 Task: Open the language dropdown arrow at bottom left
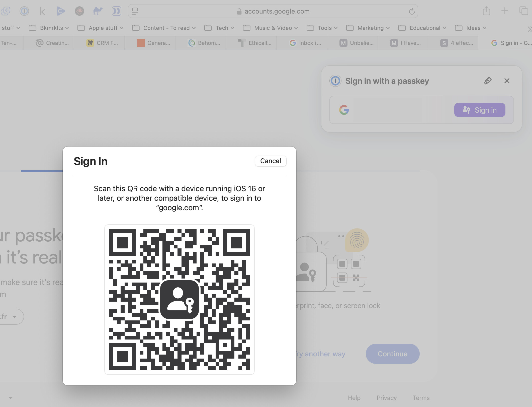(11, 398)
